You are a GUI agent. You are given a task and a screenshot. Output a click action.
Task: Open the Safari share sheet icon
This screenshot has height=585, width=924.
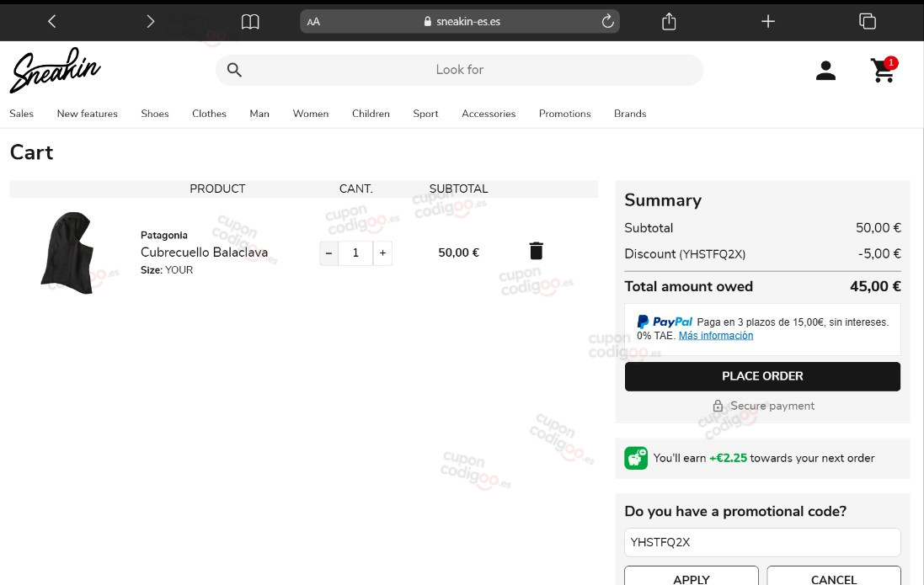click(669, 22)
